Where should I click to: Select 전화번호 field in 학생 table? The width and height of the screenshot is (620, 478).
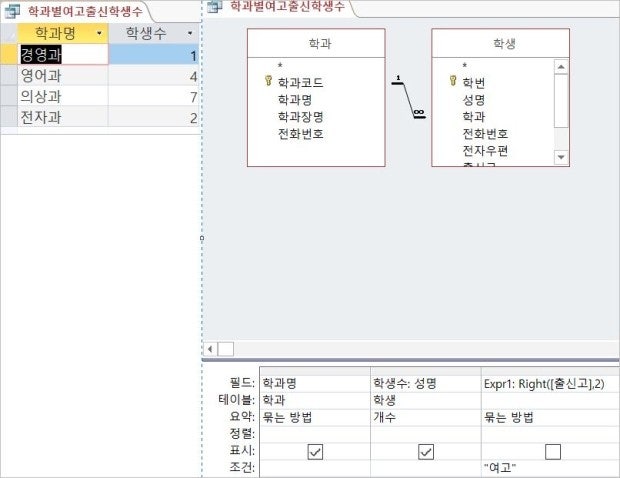(485, 134)
